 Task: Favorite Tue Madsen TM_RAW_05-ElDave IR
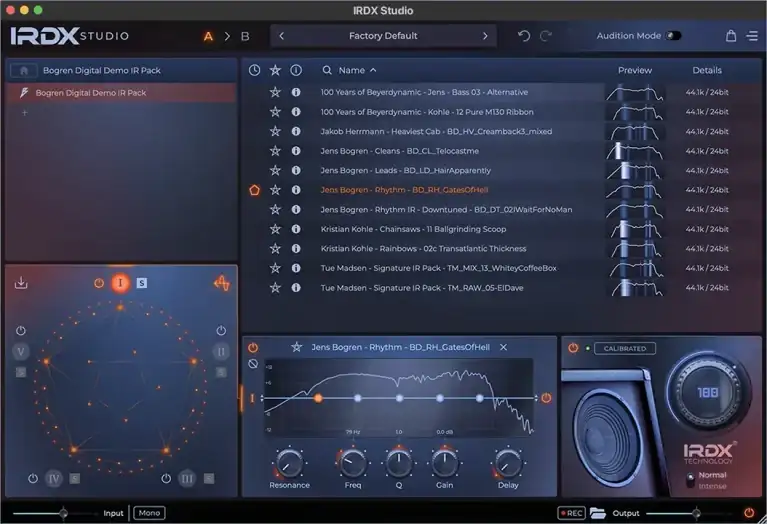pyautogui.click(x=275, y=288)
